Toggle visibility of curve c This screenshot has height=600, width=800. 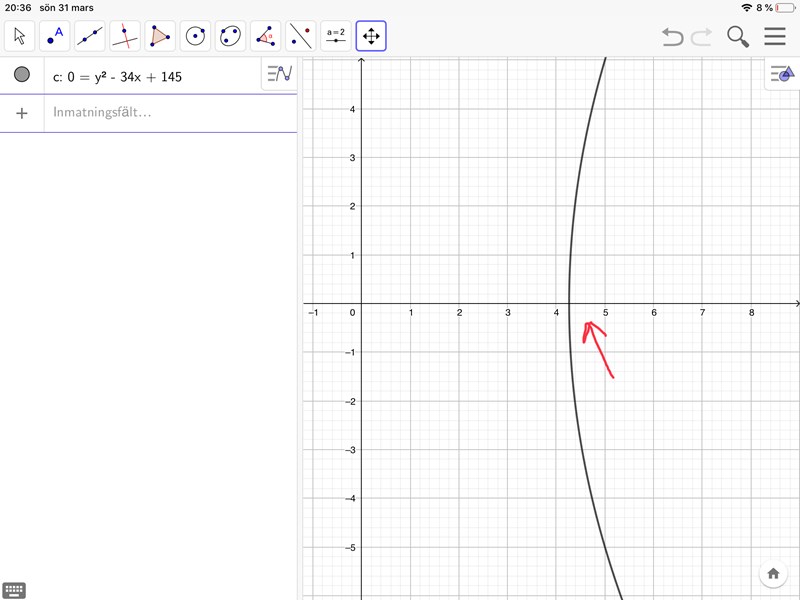point(22,75)
